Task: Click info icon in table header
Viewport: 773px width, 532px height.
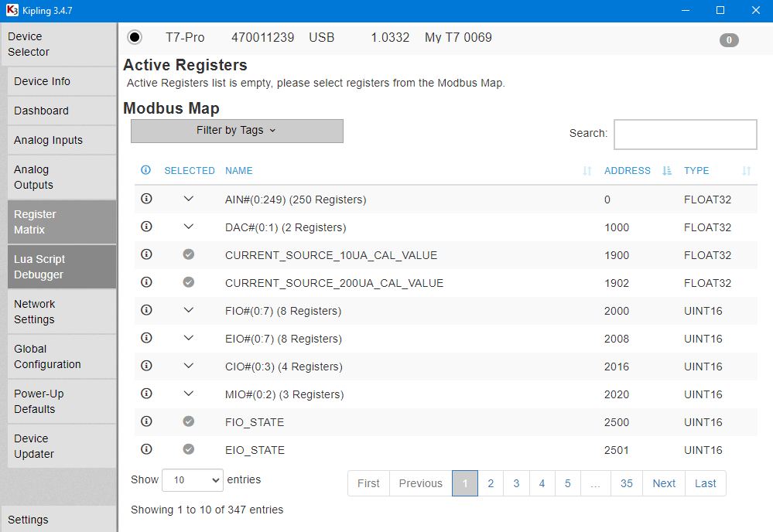Action: pos(146,170)
